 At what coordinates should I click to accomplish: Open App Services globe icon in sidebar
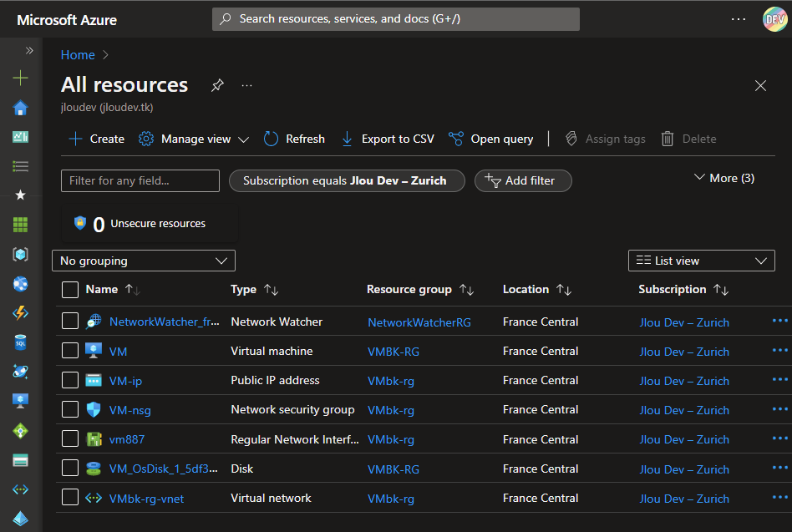coord(20,284)
